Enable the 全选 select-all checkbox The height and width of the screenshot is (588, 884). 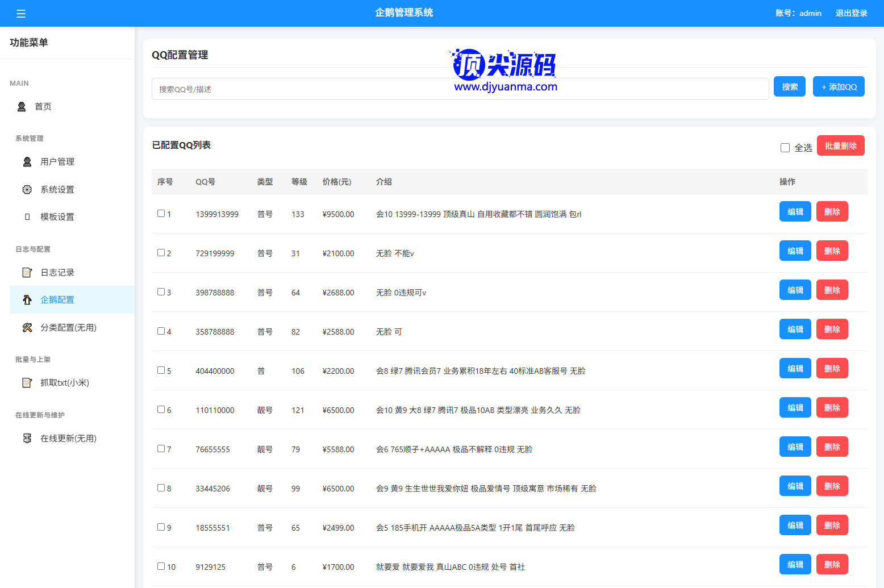785,148
